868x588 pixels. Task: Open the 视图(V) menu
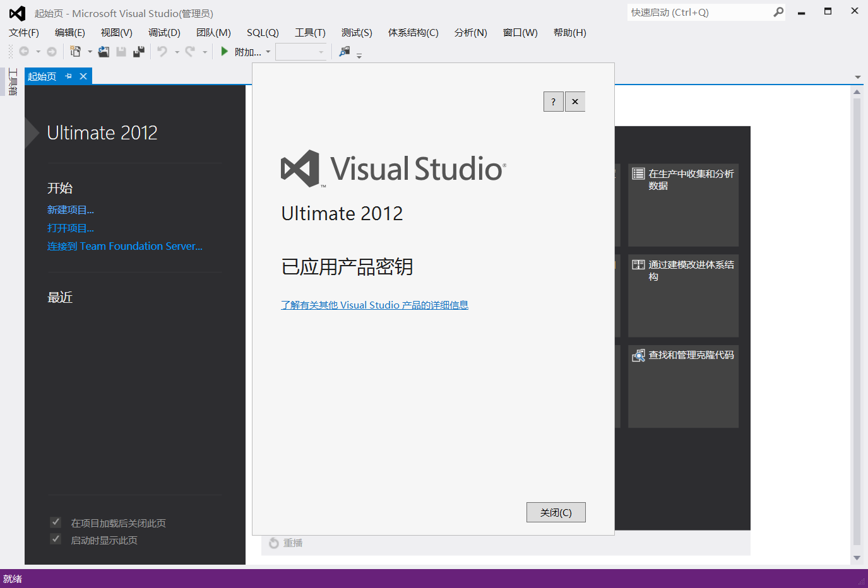(x=117, y=33)
